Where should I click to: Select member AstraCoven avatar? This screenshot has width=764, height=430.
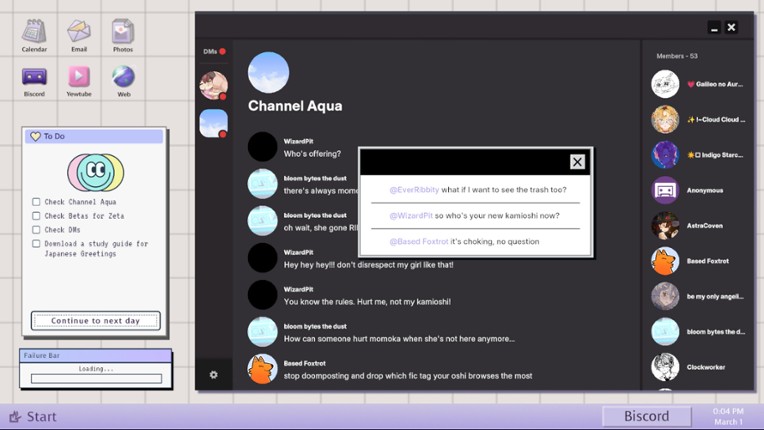click(665, 225)
